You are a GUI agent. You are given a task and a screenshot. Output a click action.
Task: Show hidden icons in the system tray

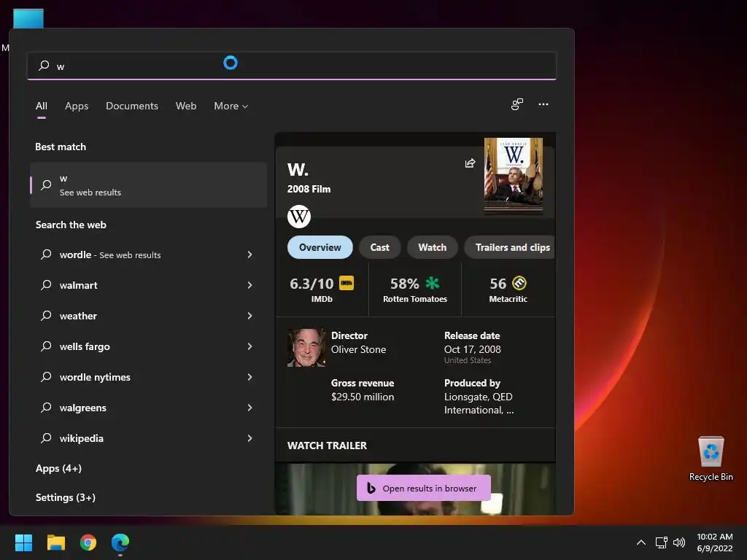641,542
